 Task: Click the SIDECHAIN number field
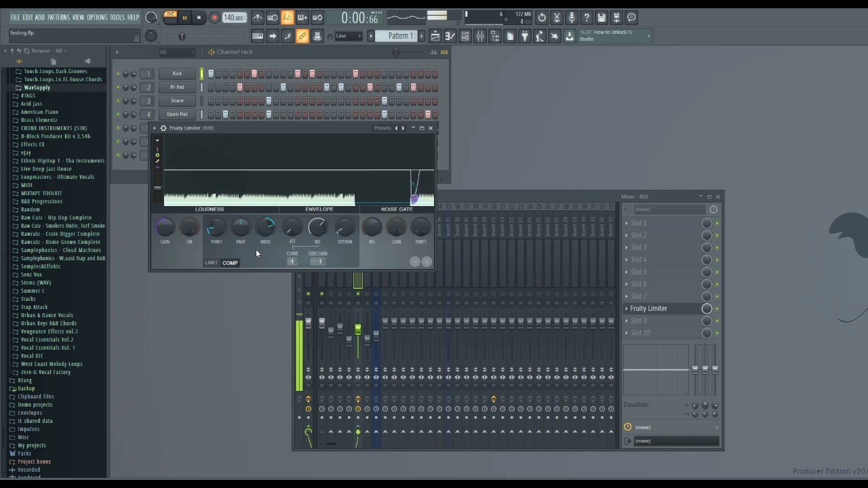[318, 262]
